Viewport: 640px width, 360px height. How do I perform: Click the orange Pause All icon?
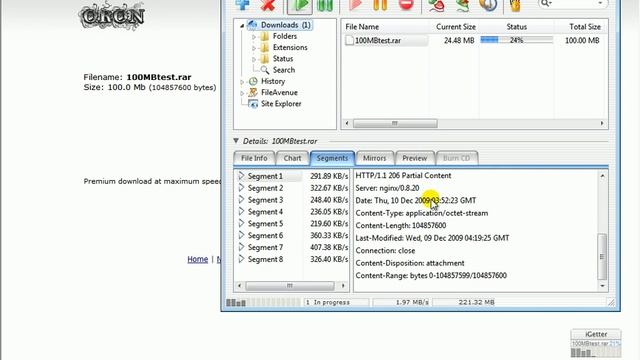point(380,5)
